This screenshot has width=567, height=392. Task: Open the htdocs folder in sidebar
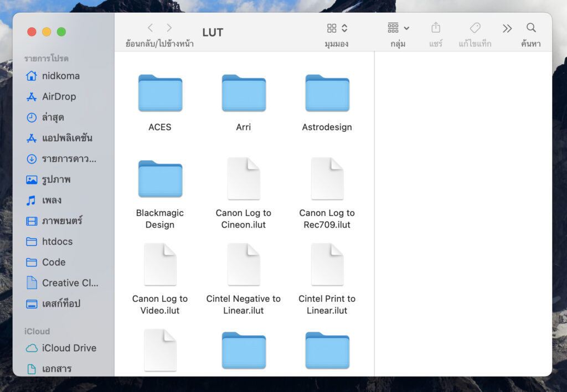57,241
